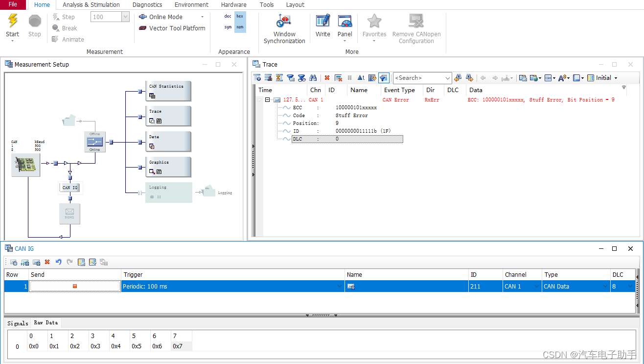Click the Vector Tool Platform entry
Viewport: 644px width, 364px height.
tap(172, 28)
